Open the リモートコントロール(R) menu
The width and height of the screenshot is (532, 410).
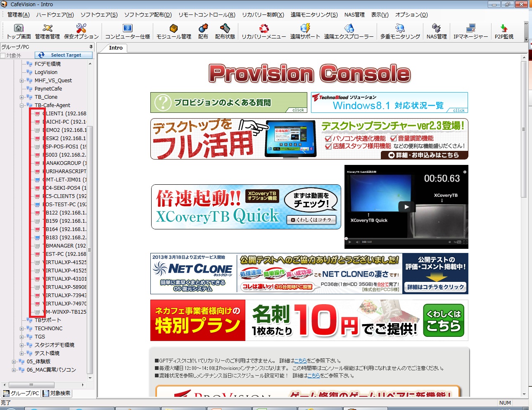point(207,14)
